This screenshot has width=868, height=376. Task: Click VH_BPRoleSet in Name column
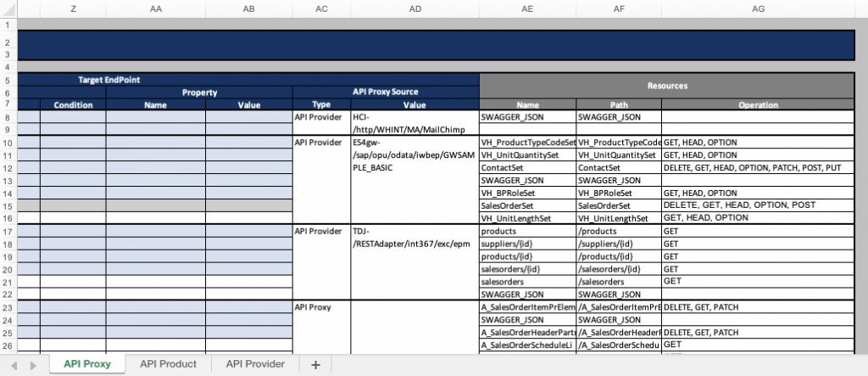point(527,193)
